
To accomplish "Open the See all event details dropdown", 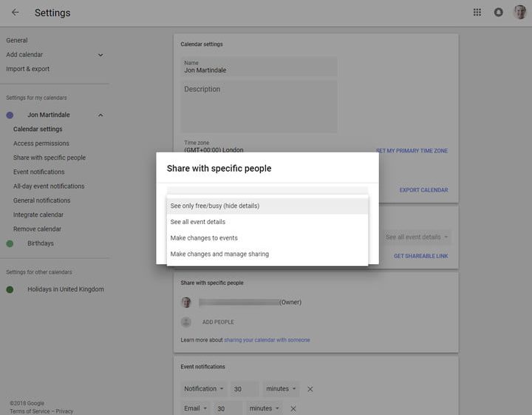I will tap(417, 237).
